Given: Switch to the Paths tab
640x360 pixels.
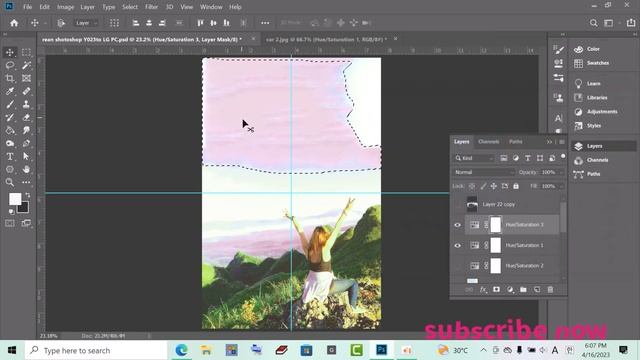Looking at the screenshot, I should click(516, 142).
